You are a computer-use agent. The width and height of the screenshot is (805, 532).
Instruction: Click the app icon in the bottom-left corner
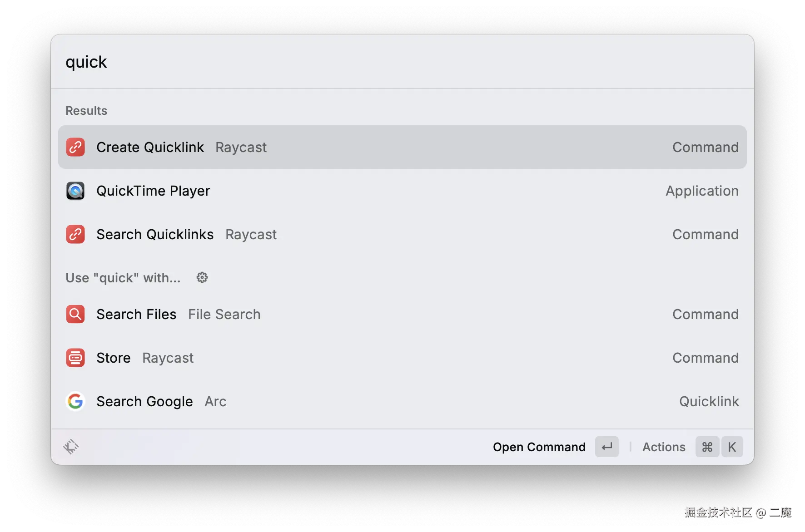click(x=71, y=447)
